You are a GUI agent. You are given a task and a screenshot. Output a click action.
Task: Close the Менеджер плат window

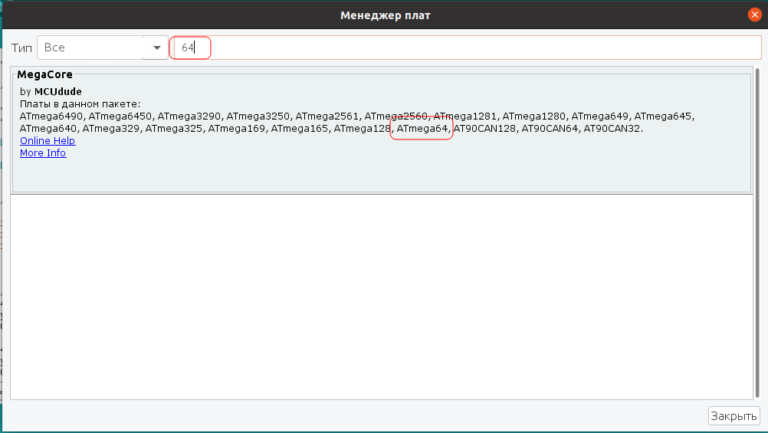[753, 14]
